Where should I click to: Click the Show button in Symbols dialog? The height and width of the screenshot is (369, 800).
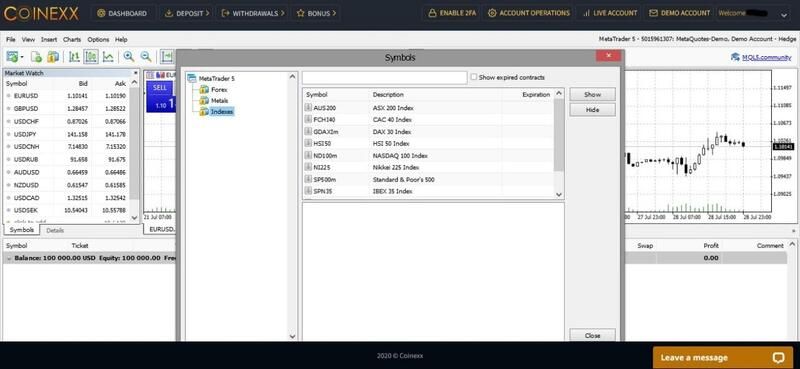(x=592, y=94)
